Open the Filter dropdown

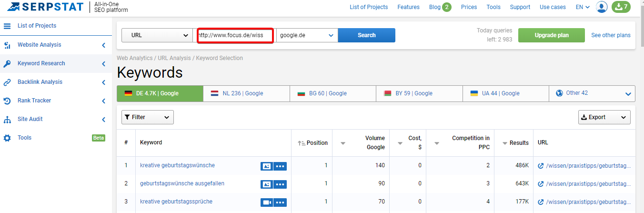[148, 117]
